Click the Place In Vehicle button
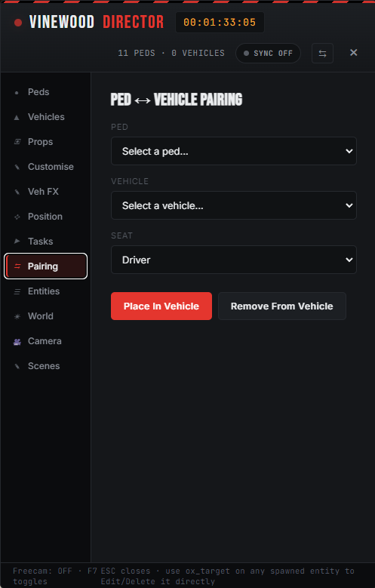The height and width of the screenshot is (588, 375). pos(161,306)
